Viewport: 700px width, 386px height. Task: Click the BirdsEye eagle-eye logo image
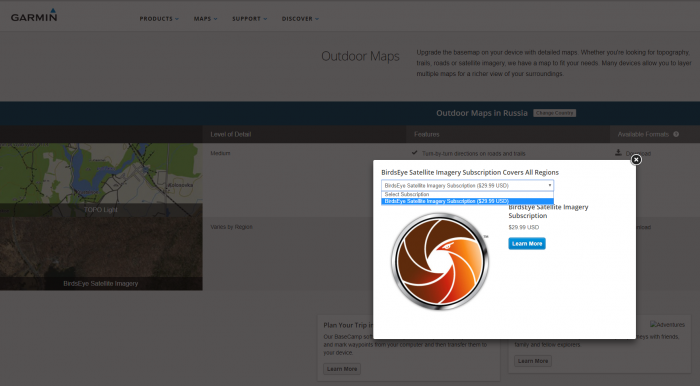[x=440, y=261]
